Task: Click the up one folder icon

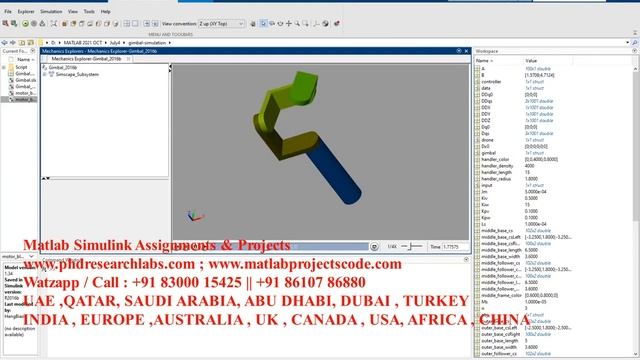Action: [22, 42]
